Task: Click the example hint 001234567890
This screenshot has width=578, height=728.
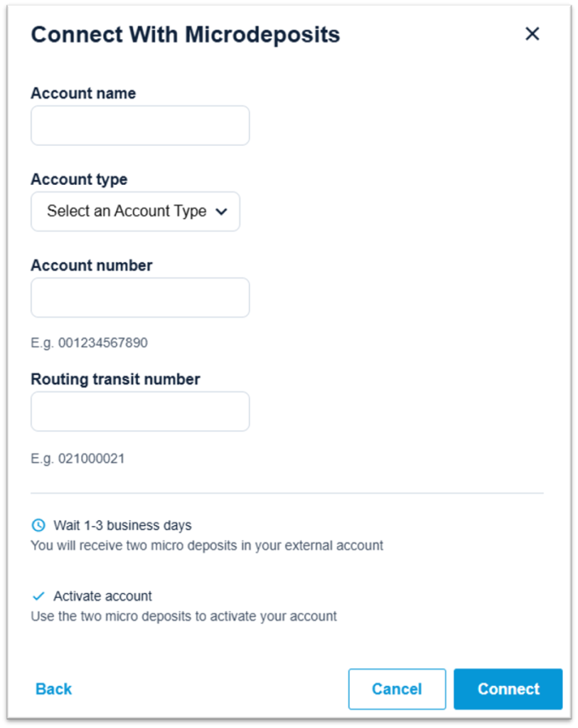Action: (x=89, y=343)
